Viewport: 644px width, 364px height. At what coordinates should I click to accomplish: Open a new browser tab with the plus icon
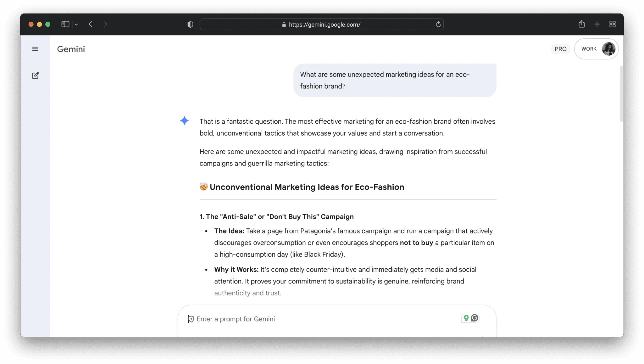(597, 24)
